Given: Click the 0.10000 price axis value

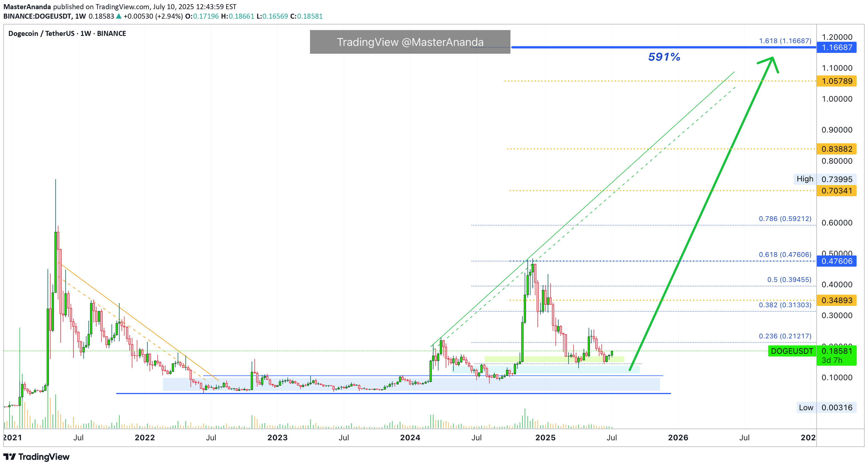Looking at the screenshot, I should 837,378.
